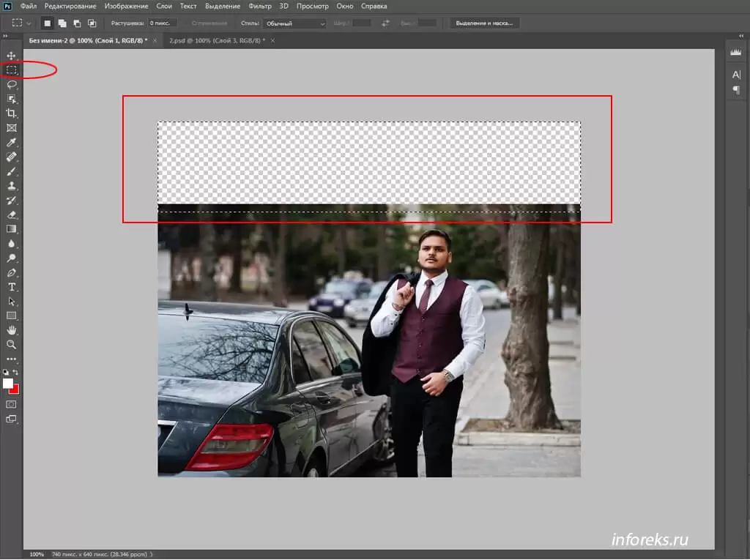Expand the marquee tool preset picker arrow
Viewport: 750px width, 560px height.
click(x=29, y=23)
